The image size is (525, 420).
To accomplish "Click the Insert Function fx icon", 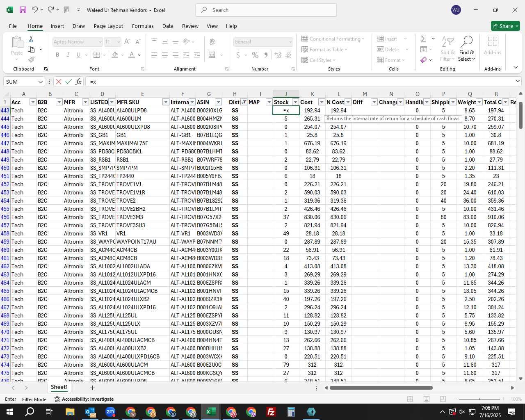I will [79, 82].
